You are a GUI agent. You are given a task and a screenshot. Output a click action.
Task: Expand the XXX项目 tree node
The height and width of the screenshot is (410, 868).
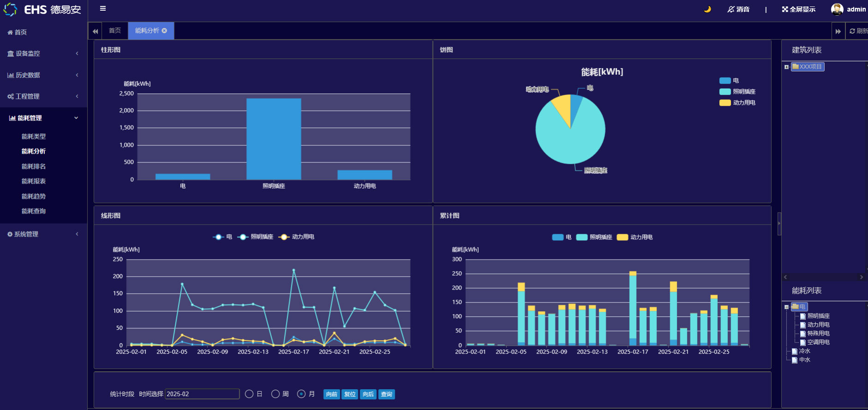pyautogui.click(x=786, y=67)
